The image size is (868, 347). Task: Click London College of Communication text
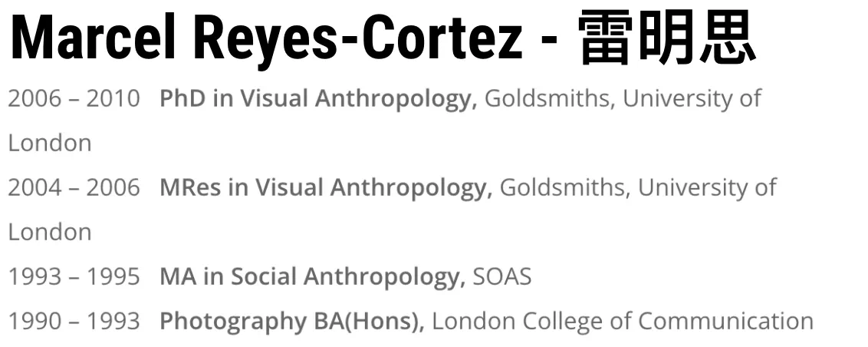pos(623,321)
